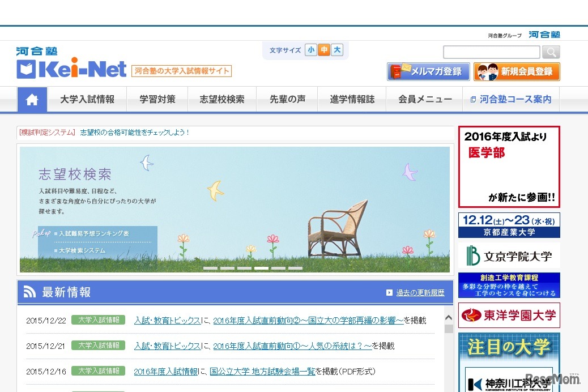Select the fourth carousel indicator dot
This screenshot has height=392, width=588.
261,268
